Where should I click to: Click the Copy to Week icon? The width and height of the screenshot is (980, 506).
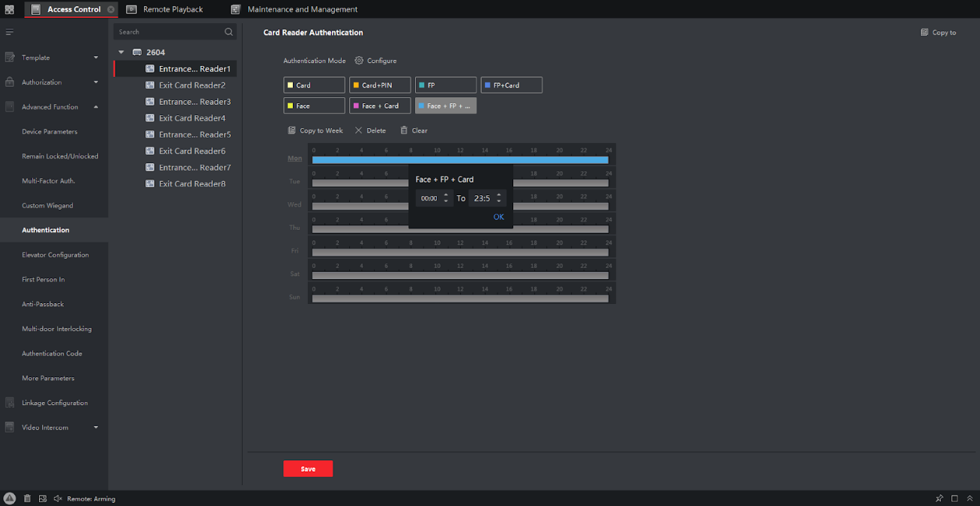(x=291, y=130)
